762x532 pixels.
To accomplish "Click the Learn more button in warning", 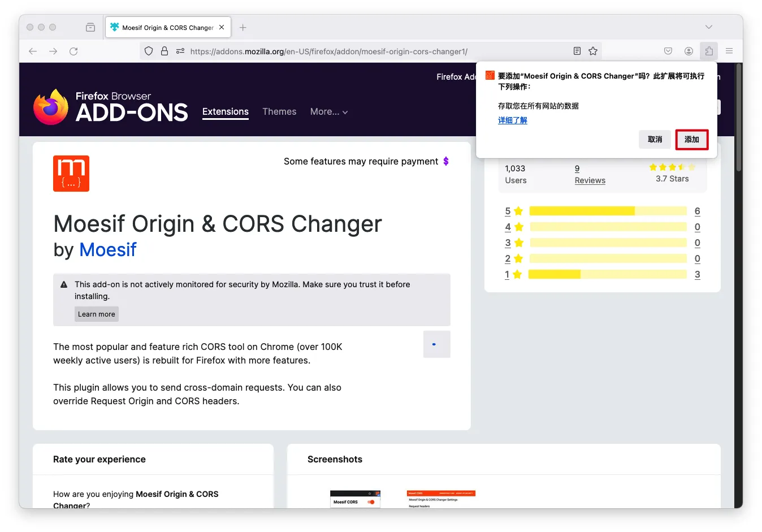I will [x=96, y=314].
